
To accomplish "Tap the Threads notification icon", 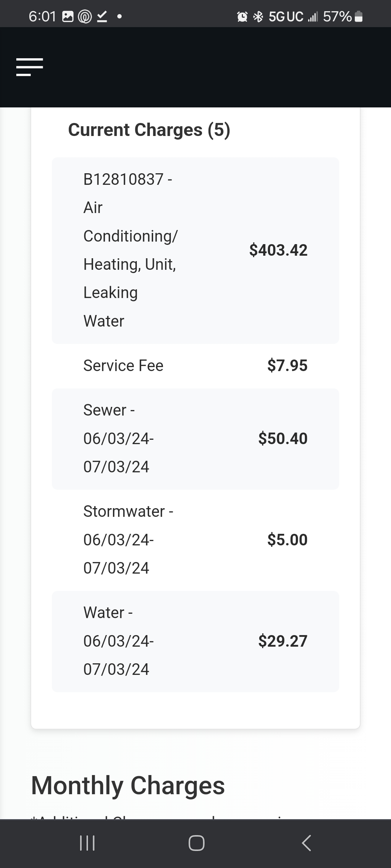I will [85, 17].
